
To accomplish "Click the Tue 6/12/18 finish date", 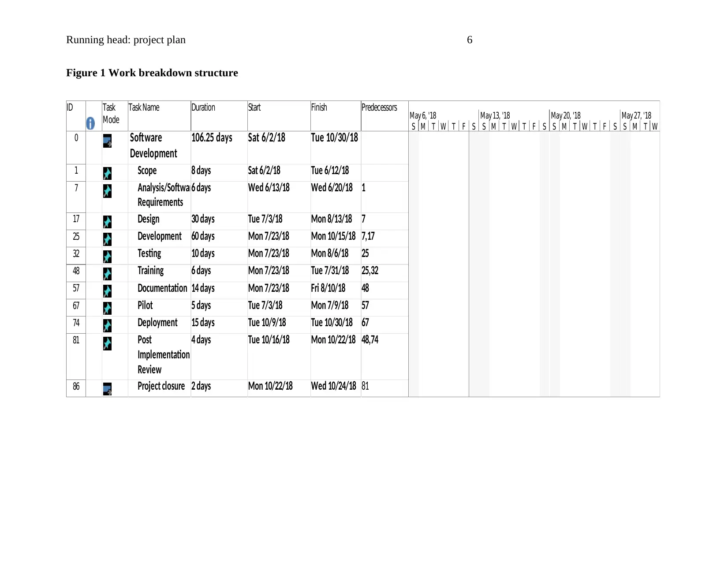I will click(330, 171).
